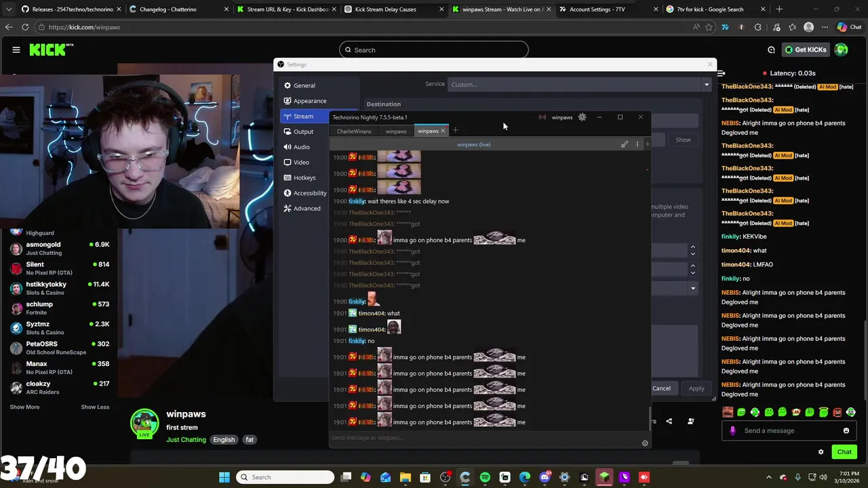
Task: Click the up arrow of the first OBS spinbox
Action: point(692,247)
